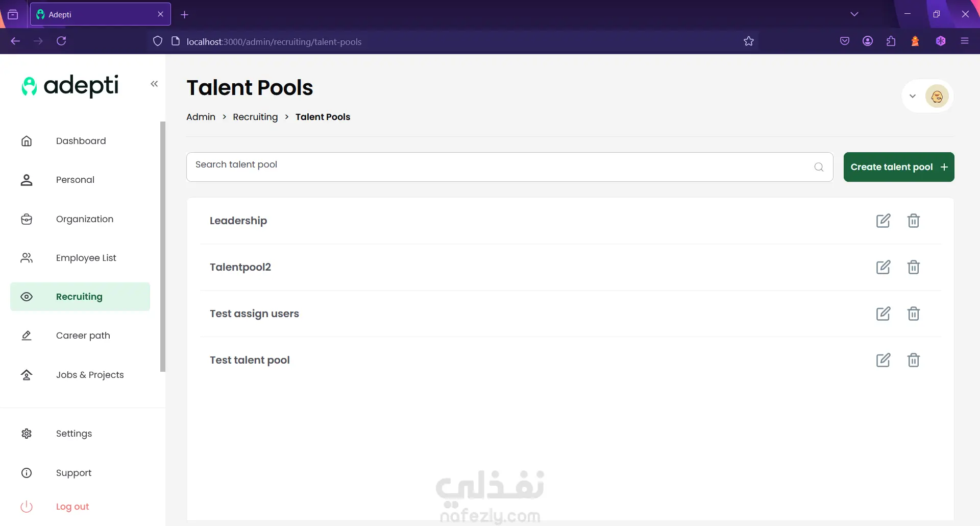Bookmark this page with star icon

pyautogui.click(x=748, y=41)
